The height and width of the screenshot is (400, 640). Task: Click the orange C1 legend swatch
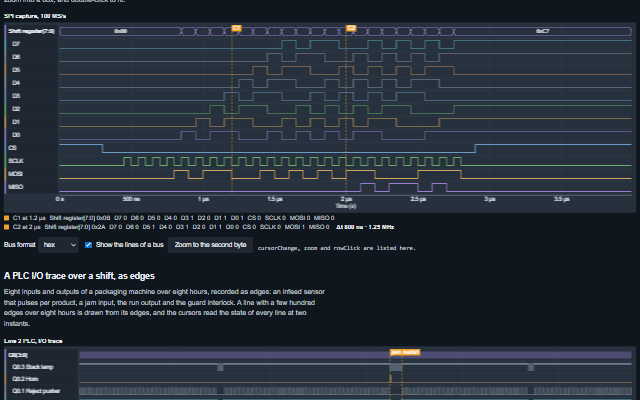coord(6,218)
